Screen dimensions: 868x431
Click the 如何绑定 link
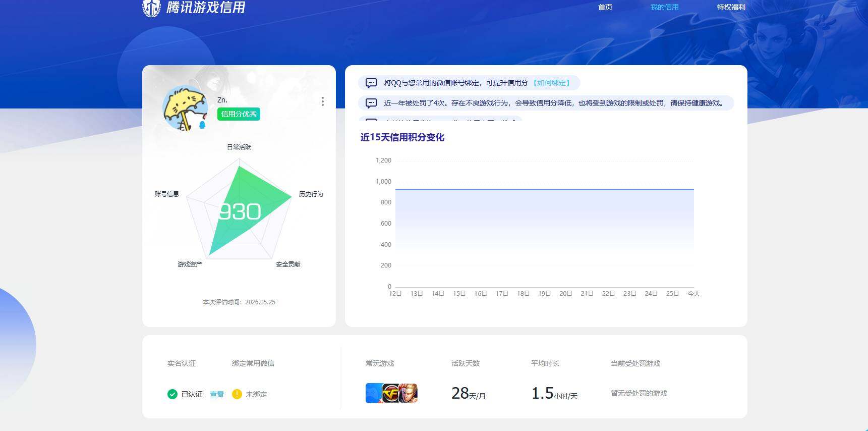tap(552, 83)
